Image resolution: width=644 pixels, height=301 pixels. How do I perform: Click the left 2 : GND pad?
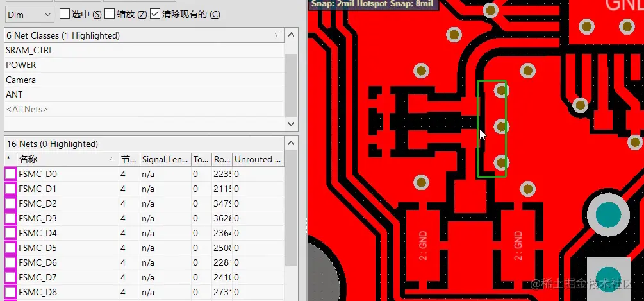click(x=423, y=246)
